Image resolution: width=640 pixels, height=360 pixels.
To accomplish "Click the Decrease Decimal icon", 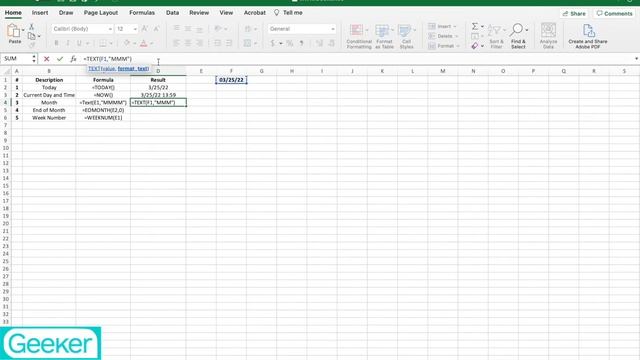I will (x=331, y=43).
